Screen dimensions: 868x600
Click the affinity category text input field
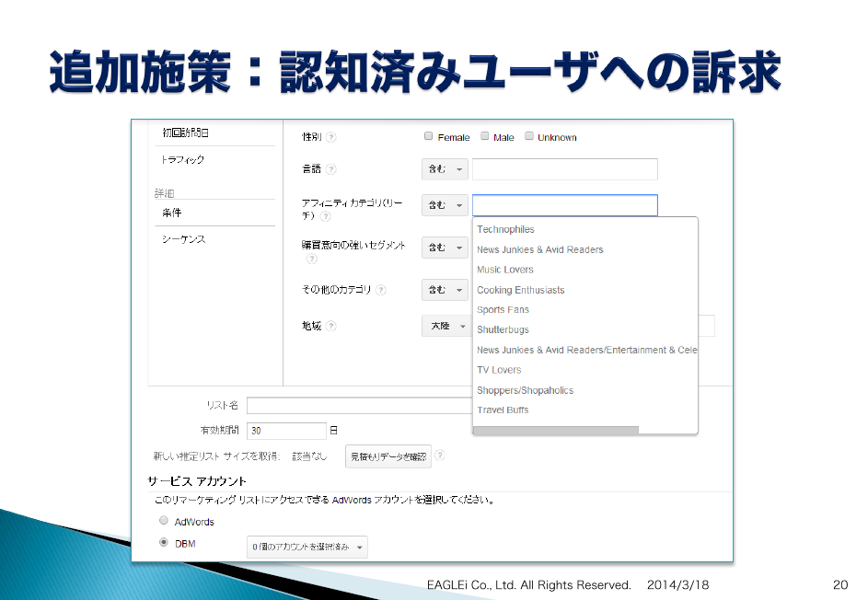[x=564, y=205]
